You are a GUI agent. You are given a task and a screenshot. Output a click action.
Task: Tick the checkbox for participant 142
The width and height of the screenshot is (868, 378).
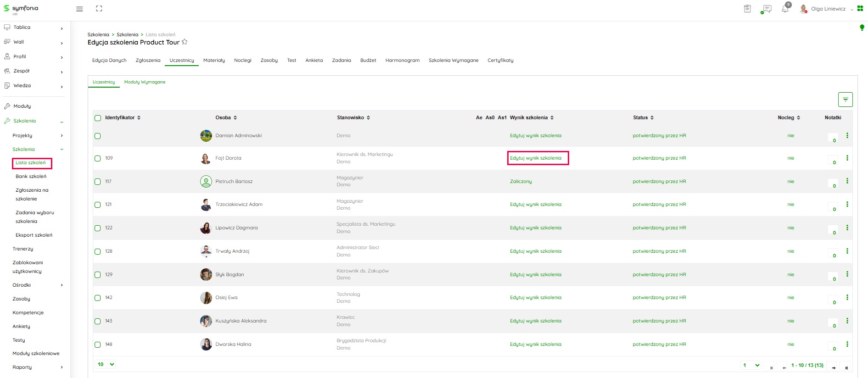(98, 298)
